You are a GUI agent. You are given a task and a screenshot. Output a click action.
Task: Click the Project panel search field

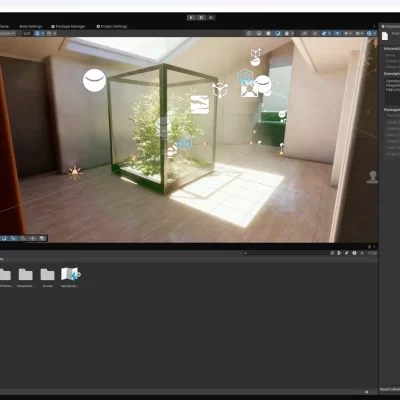[x=286, y=253]
